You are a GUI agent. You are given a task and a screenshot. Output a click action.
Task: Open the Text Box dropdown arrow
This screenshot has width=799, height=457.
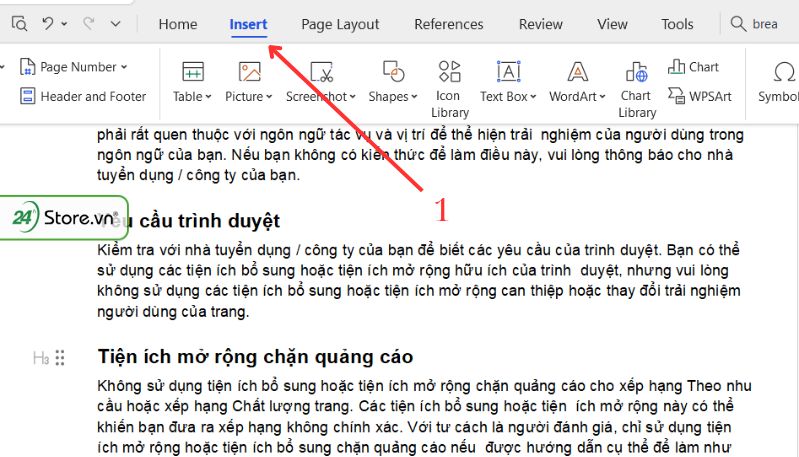tap(532, 97)
